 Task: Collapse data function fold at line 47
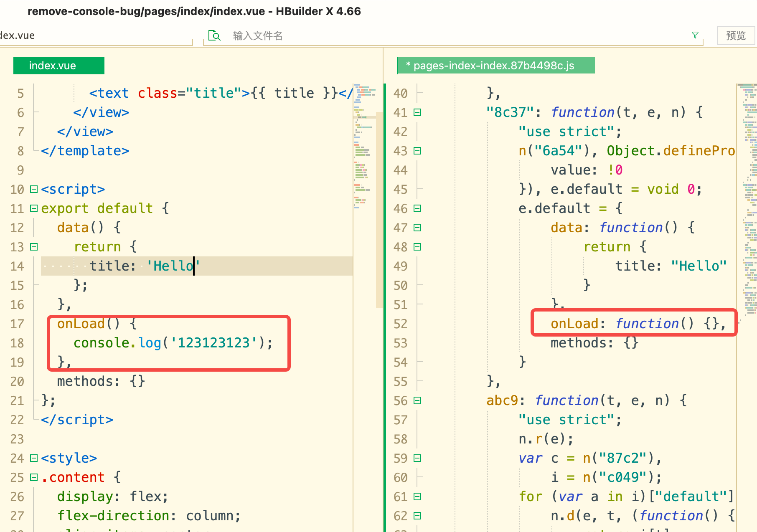pyautogui.click(x=417, y=228)
